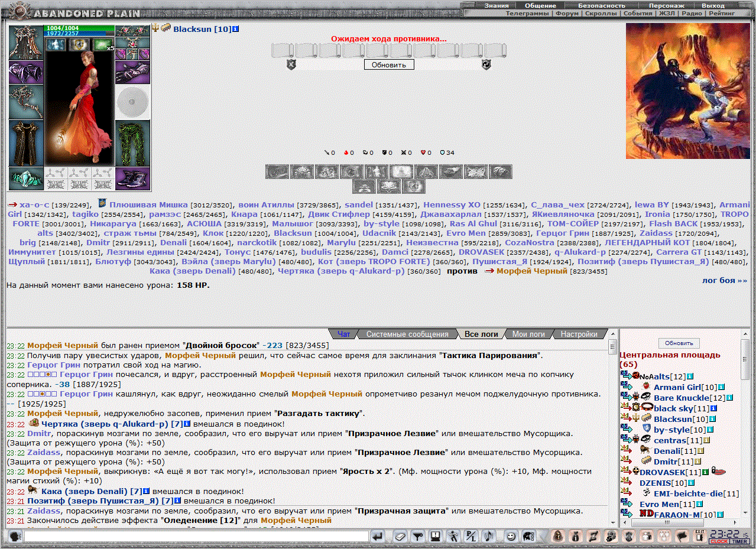Image resolution: width=756 pixels, height=549 pixels.
Task: Click Обновить button in player list panel
Action: [x=679, y=343]
